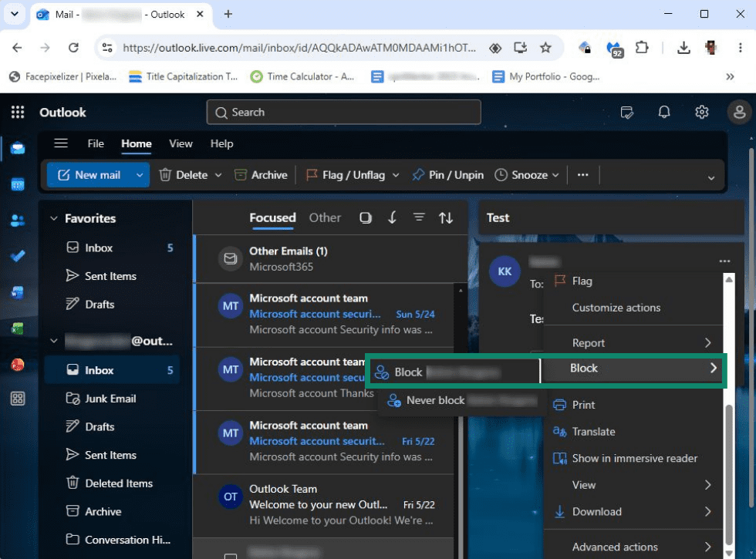Image resolution: width=756 pixels, height=559 pixels.
Task: Open New mail dropdown arrow
Action: coord(140,175)
